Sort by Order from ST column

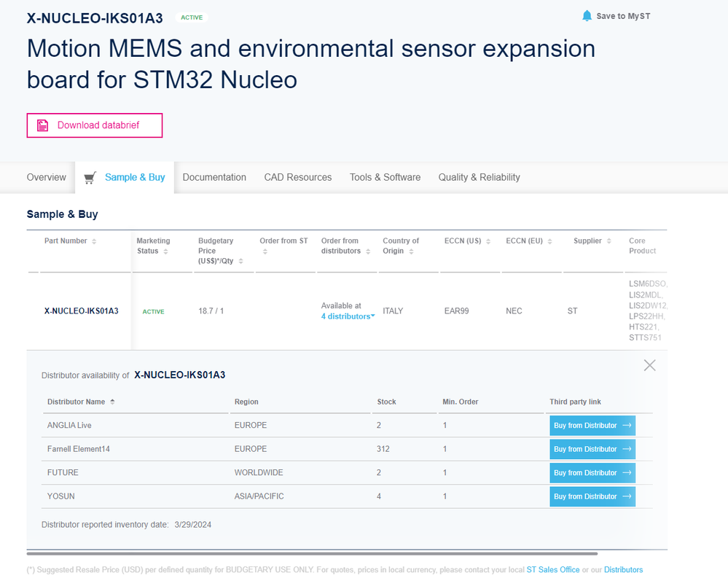(x=265, y=251)
